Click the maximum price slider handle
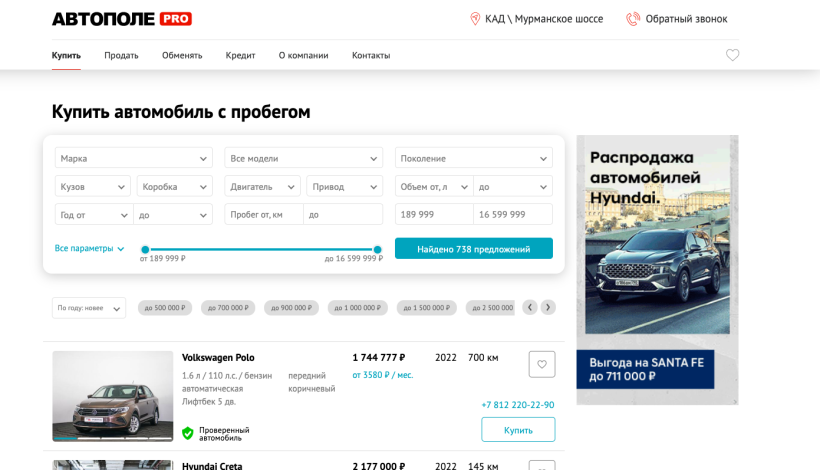The image size is (820, 470). tap(378, 249)
